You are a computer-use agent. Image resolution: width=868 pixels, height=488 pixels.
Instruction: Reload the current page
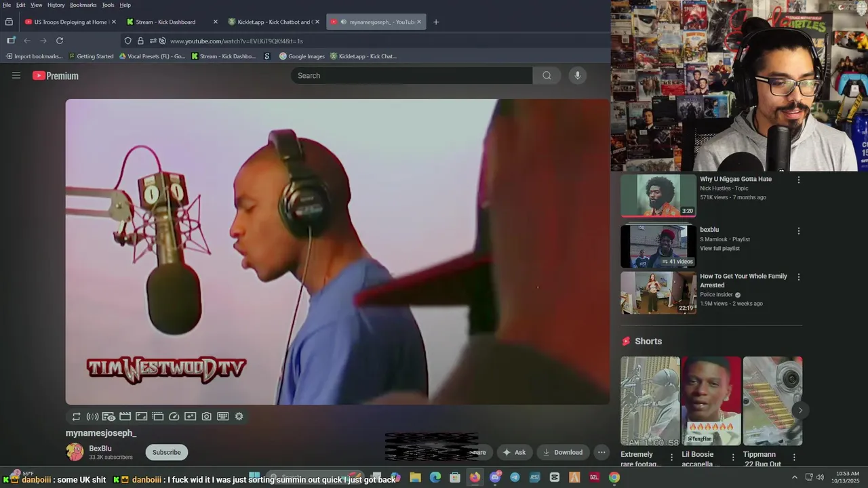click(x=60, y=41)
